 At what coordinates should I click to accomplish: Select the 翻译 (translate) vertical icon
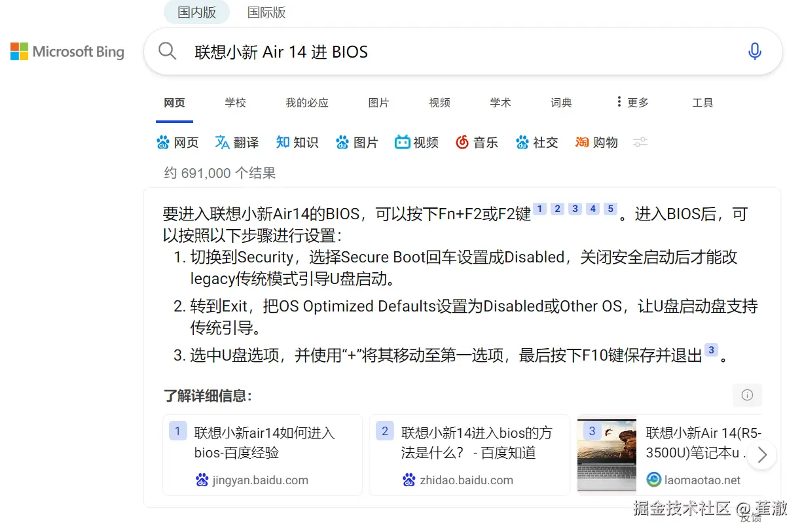tap(236, 142)
